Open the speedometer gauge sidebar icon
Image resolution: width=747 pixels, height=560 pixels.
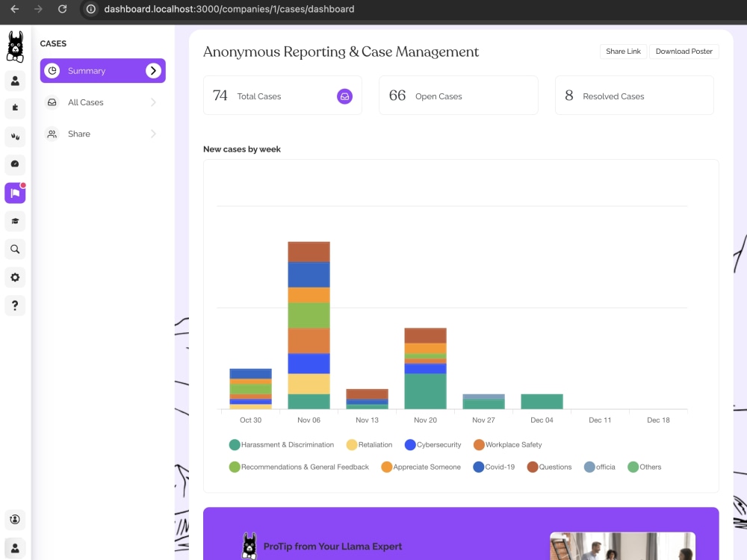tap(15, 164)
